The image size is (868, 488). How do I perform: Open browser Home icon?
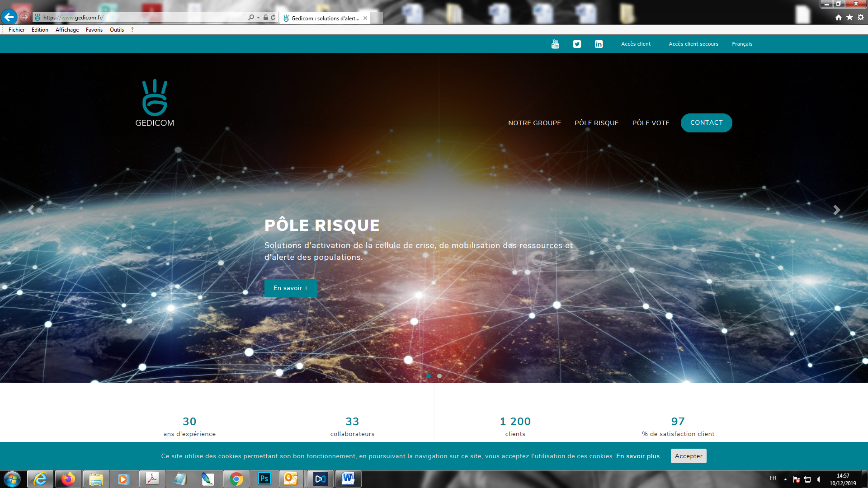839,17
